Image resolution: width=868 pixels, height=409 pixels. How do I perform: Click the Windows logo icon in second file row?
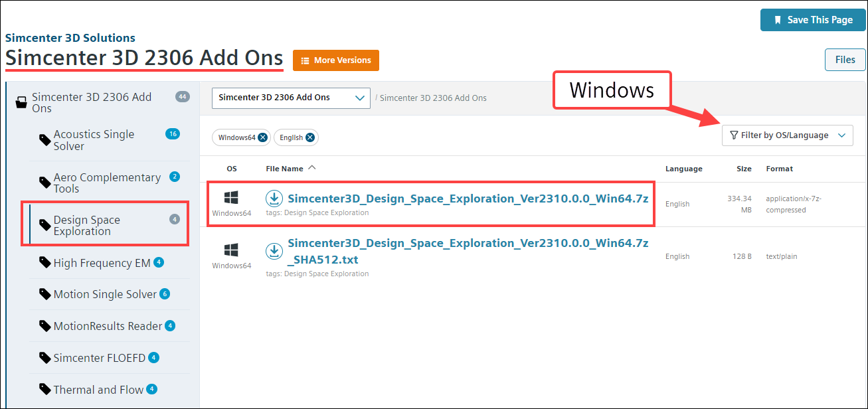pos(231,250)
